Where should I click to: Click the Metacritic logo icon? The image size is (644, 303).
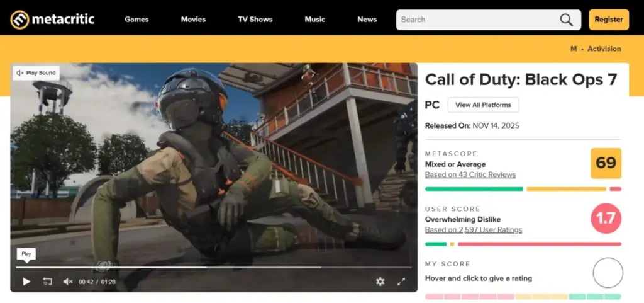19,20
